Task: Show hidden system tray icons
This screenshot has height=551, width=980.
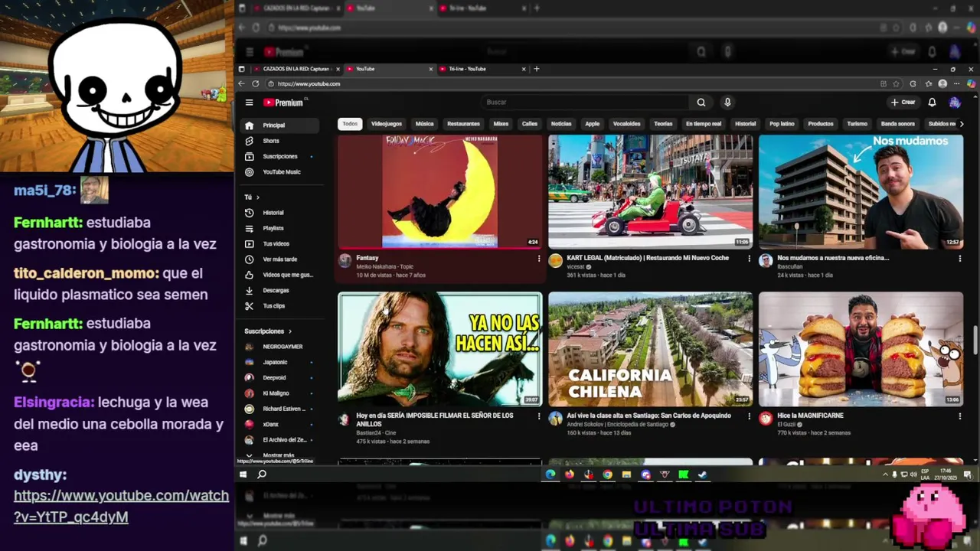Action: click(886, 474)
